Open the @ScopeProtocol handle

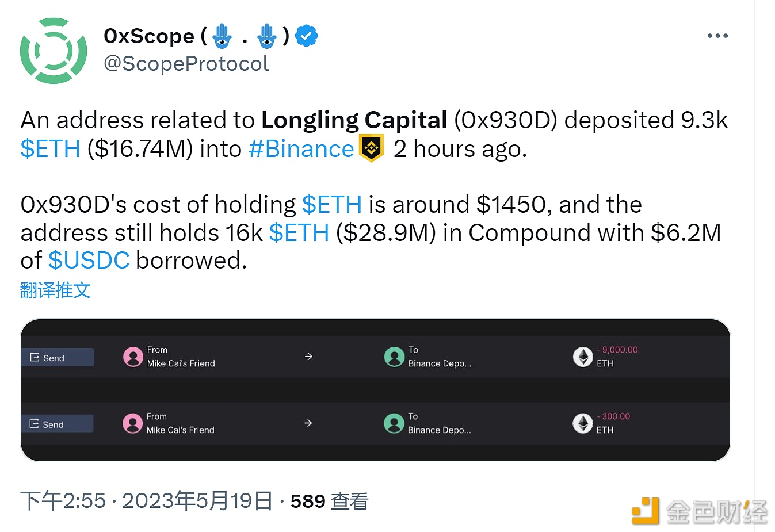click(x=186, y=63)
